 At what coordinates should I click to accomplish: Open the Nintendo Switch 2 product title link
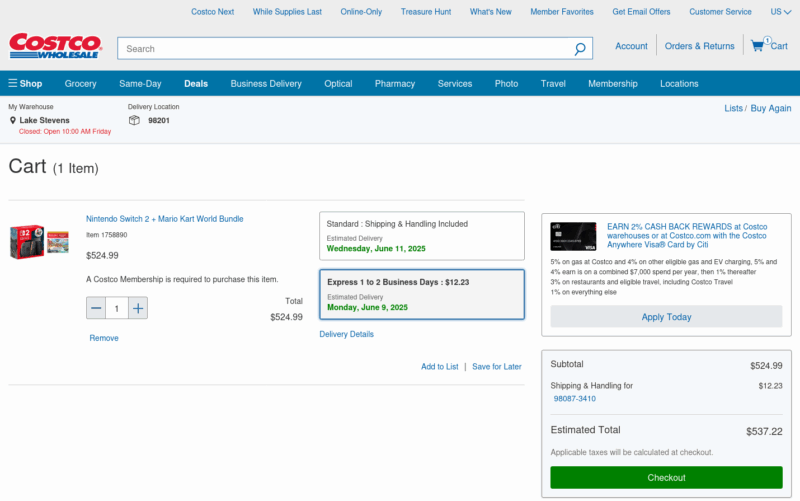(164, 219)
